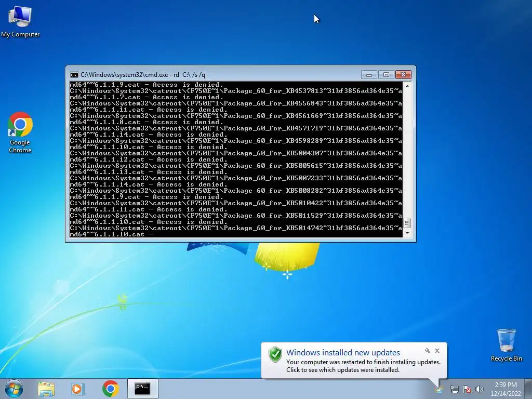The image size is (532, 399).
Task: Click the line containing KB5014742
Action: 236,228
